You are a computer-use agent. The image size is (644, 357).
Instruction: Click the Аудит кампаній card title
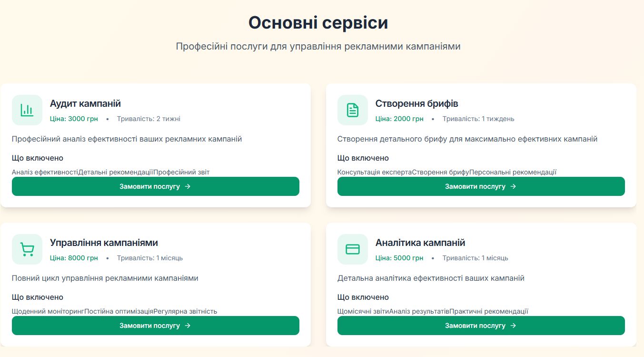click(85, 103)
